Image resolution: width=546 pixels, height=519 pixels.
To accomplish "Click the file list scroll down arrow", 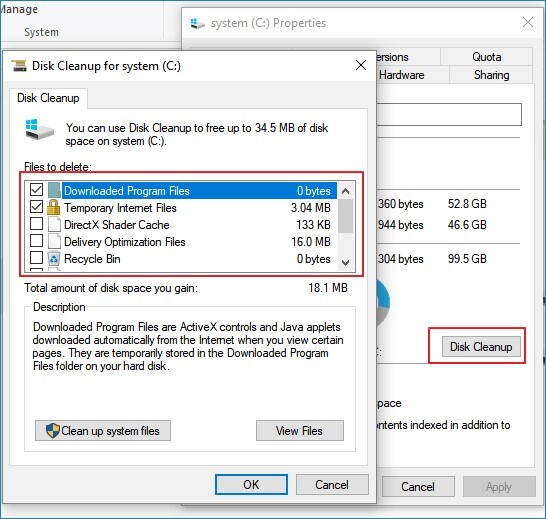I will coord(345,263).
